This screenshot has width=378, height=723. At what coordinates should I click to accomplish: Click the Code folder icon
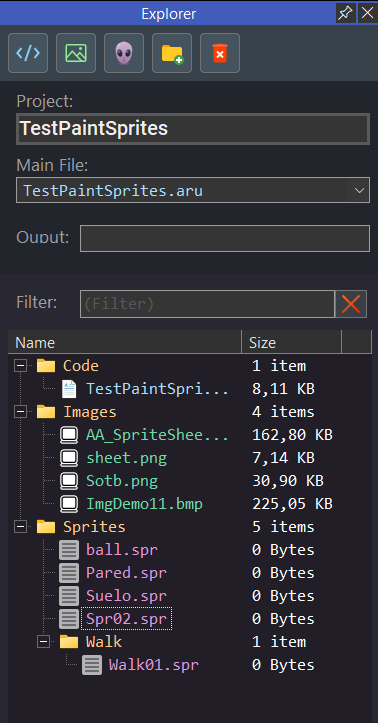pos(46,366)
